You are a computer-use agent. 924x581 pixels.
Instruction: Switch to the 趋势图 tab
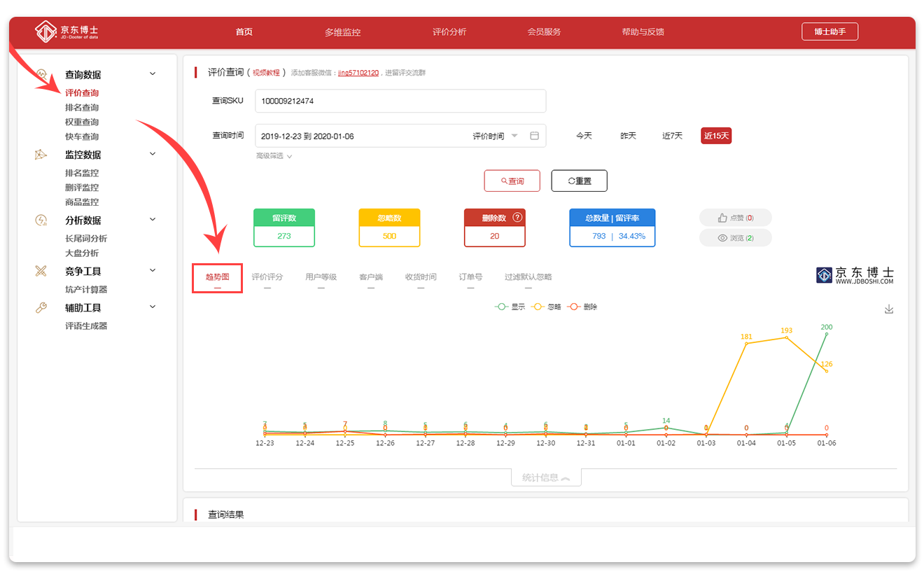coord(218,278)
